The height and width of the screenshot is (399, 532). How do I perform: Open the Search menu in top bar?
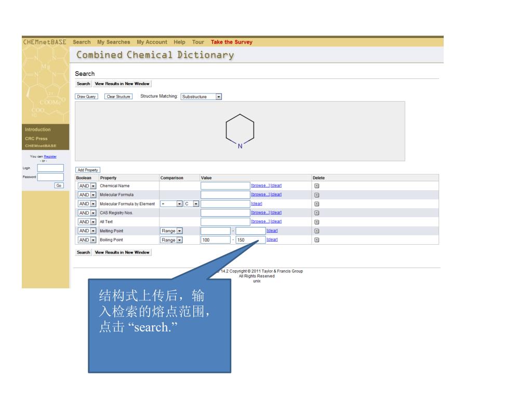pyautogui.click(x=82, y=42)
